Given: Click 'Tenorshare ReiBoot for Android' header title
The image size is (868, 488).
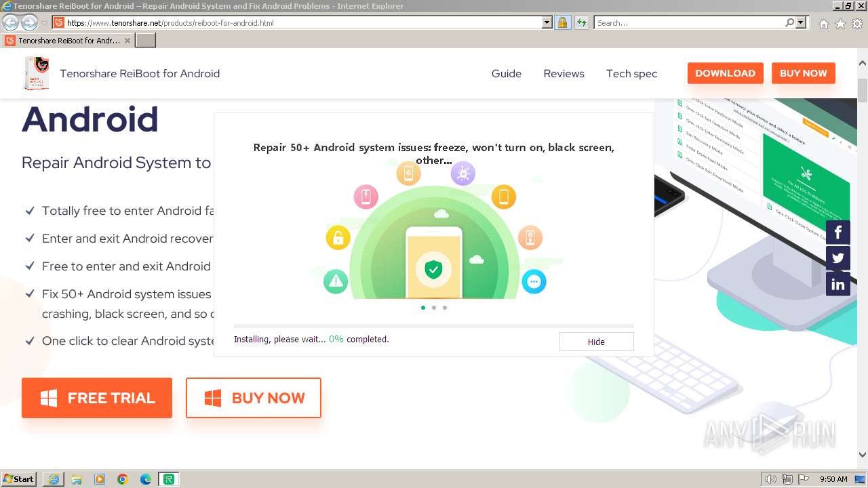Looking at the screenshot, I should point(140,73).
